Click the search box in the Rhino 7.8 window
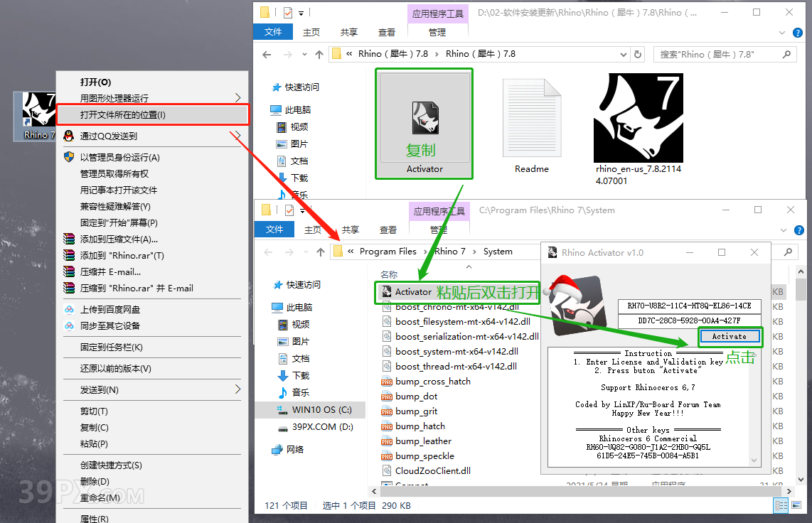The image size is (812, 523). point(725,54)
